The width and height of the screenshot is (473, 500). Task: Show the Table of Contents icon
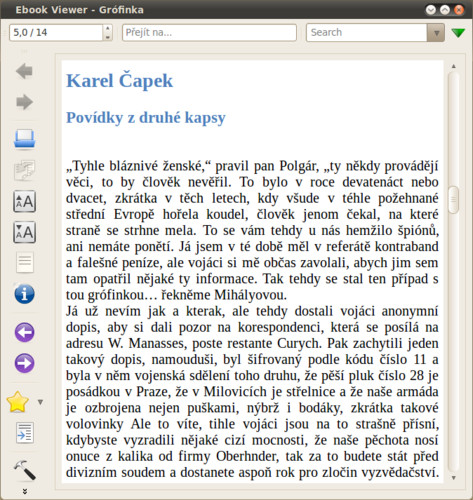(x=24, y=433)
